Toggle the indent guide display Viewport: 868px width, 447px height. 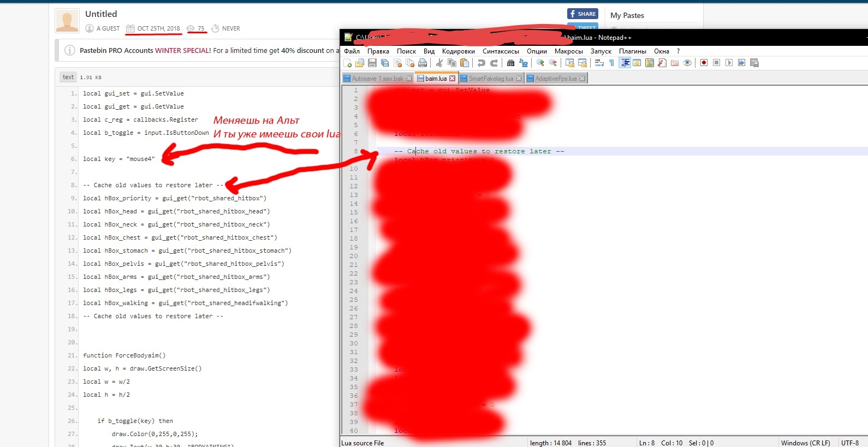point(625,63)
